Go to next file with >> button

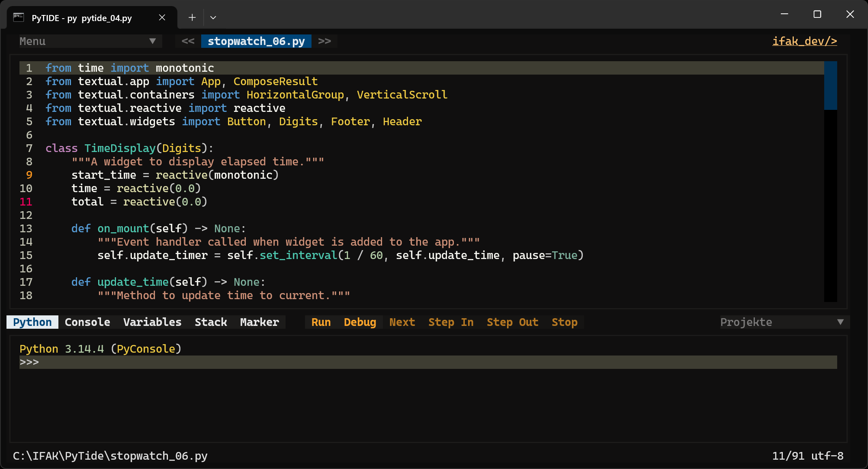click(x=324, y=41)
